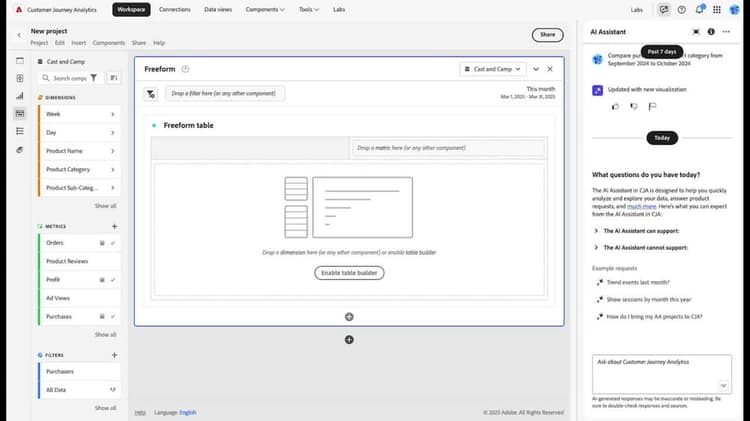Screen dimensions: 750x421
Task: Select the Purchasers filter
Action: tap(79, 372)
